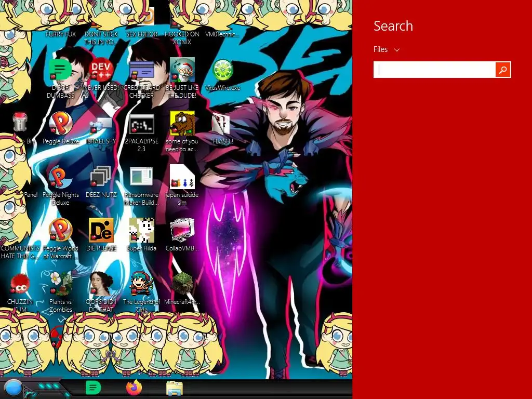Select the HOOKED ON XONIX label

(182, 38)
